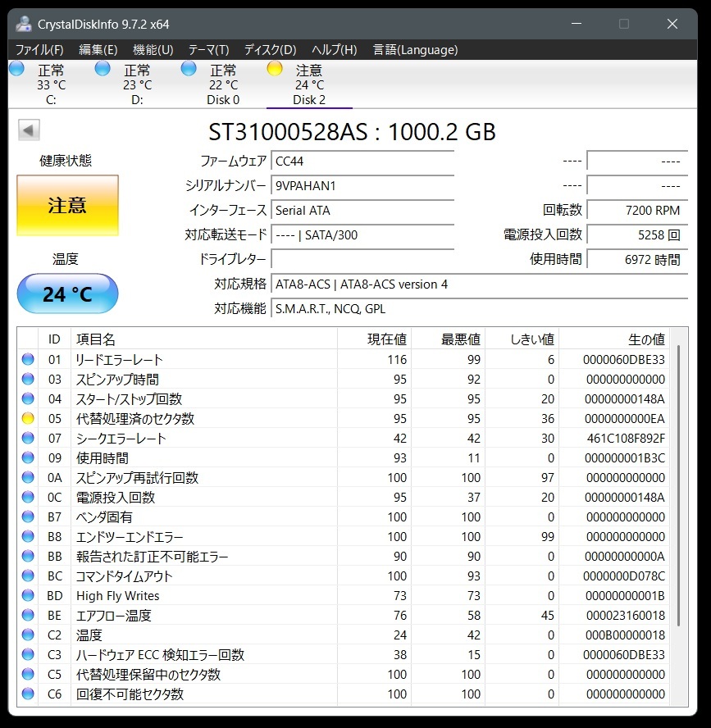This screenshot has height=728, width=711.
Task: Click the ファームウェア field CC44
Action: (x=362, y=162)
